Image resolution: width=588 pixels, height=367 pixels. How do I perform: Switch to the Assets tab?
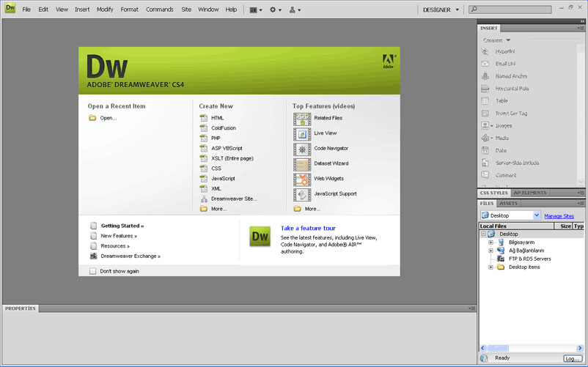(x=508, y=204)
